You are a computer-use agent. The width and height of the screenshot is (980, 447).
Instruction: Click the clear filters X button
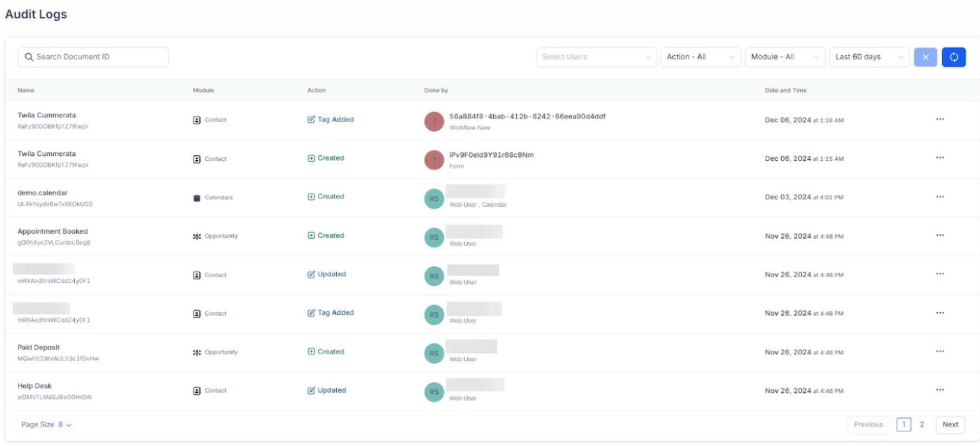(925, 57)
